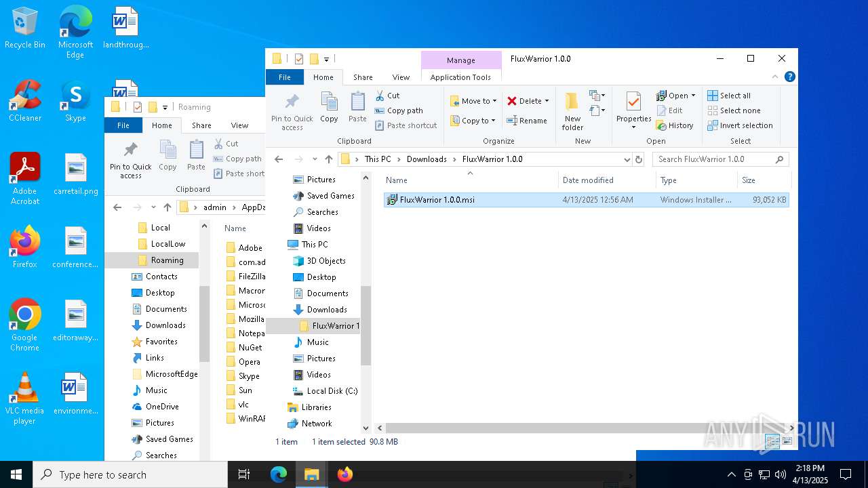Select OneDrive in the Roaming window tree
This screenshot has width=868, height=488.
[x=155, y=407]
